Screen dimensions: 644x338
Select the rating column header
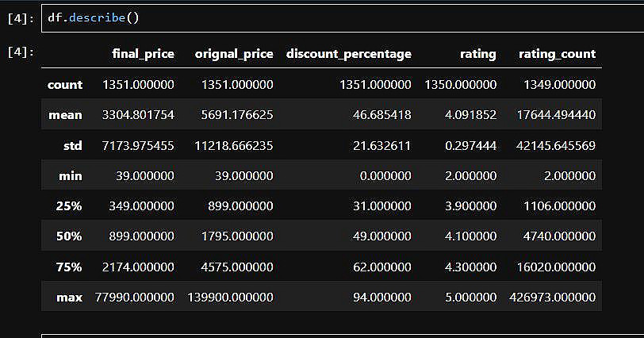pyautogui.click(x=478, y=54)
